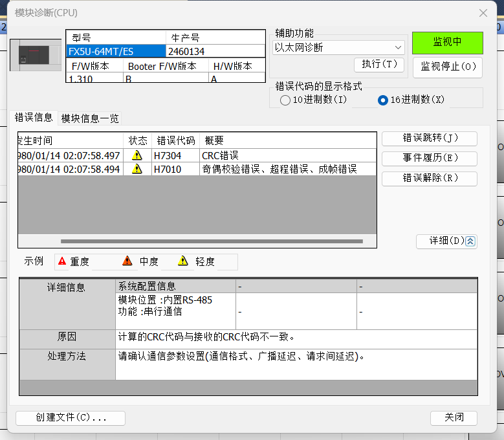
Task: Click the 监视停止(O) stop monitoring button
Action: [447, 67]
